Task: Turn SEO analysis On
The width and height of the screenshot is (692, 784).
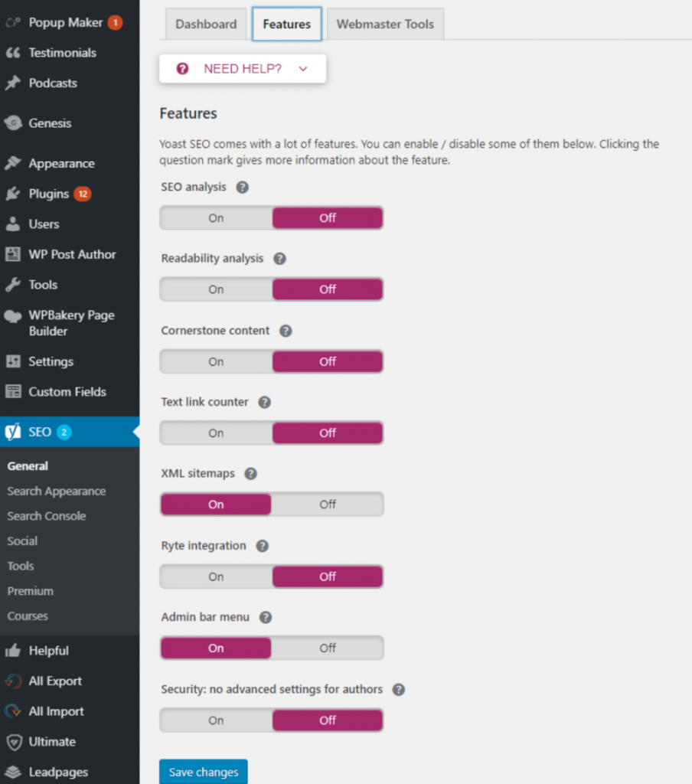Action: [x=216, y=218]
